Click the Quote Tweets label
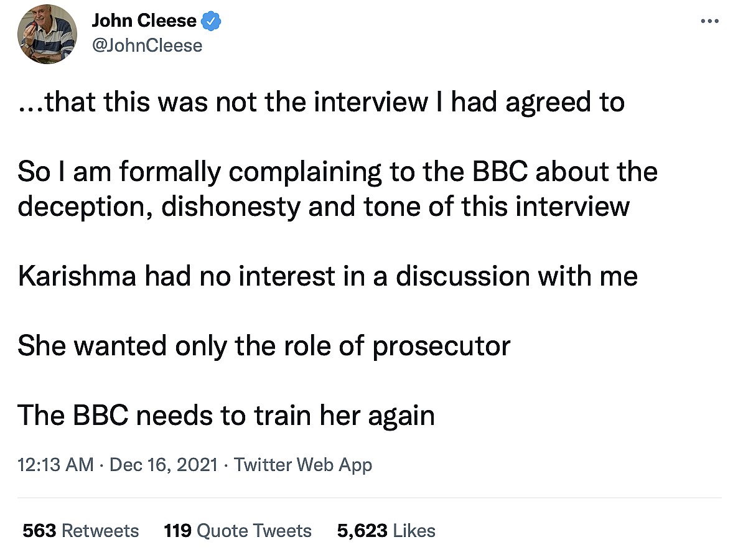This screenshot has height=560, width=738. 254,531
